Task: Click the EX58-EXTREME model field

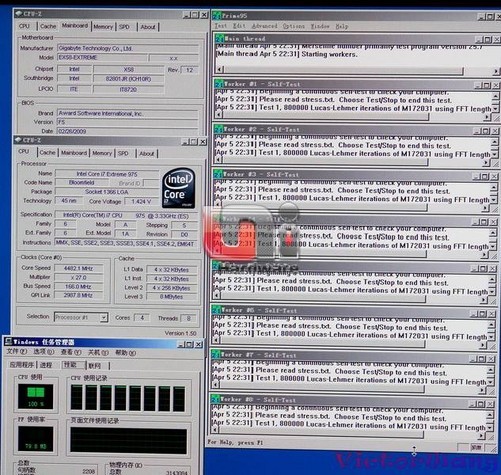Action: (102, 57)
